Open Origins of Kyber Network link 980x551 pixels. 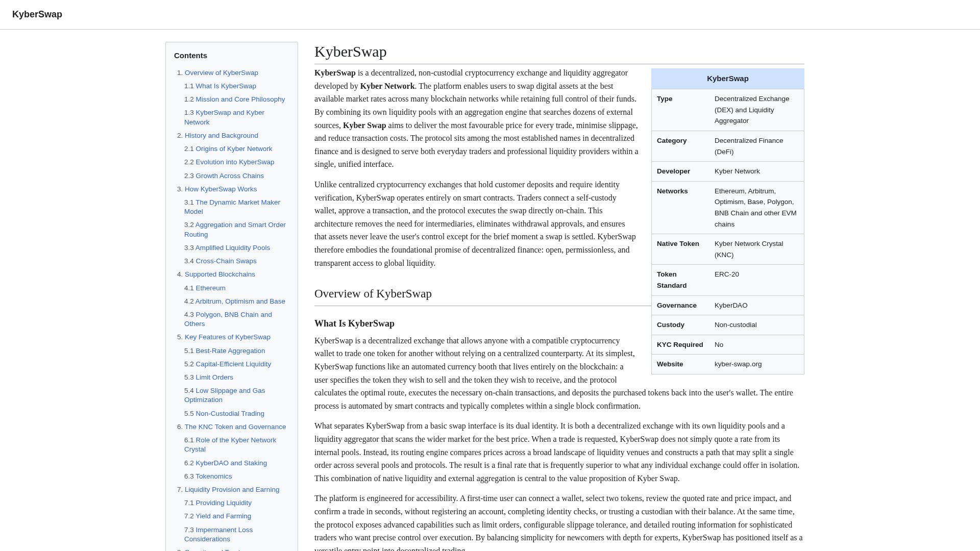[234, 149]
